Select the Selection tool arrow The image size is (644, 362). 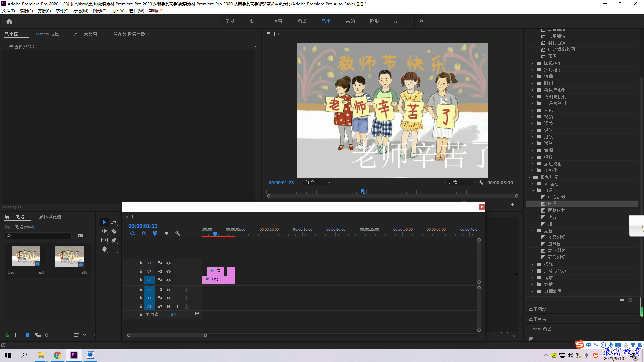(104, 222)
